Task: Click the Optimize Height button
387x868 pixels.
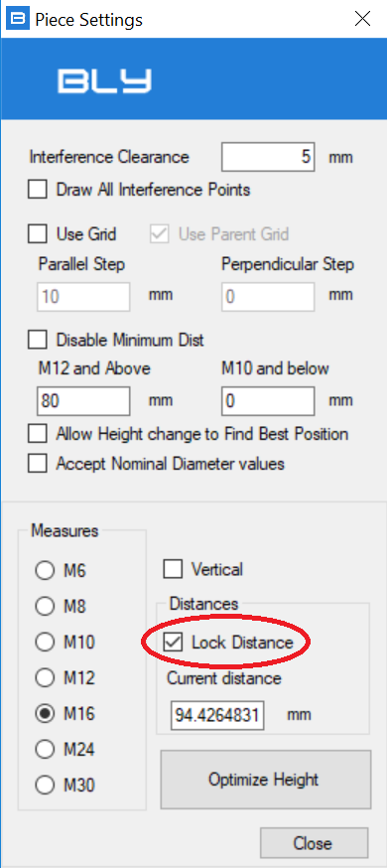Action: coord(265,780)
